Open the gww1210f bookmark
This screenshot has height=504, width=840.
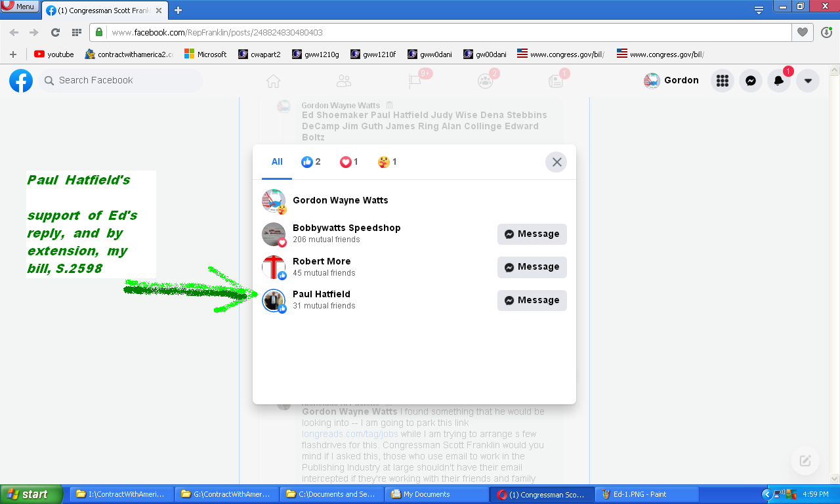373,54
